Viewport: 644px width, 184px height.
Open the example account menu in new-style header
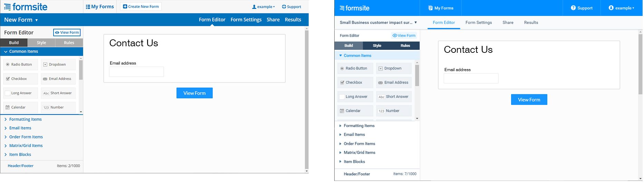pyautogui.click(x=622, y=8)
